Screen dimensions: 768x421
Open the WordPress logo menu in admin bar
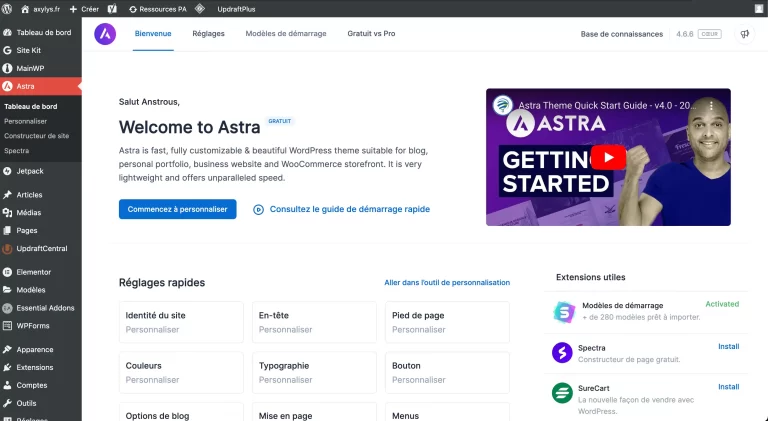[x=7, y=9]
